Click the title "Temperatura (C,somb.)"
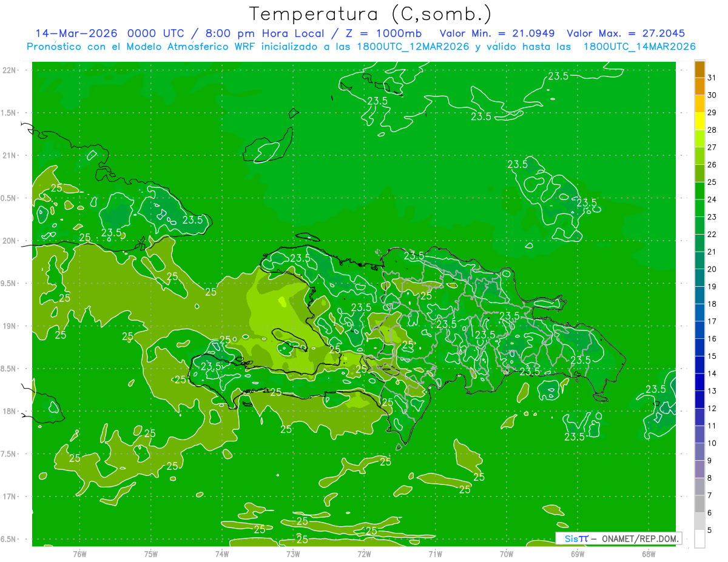The height and width of the screenshot is (562, 728). (x=371, y=14)
